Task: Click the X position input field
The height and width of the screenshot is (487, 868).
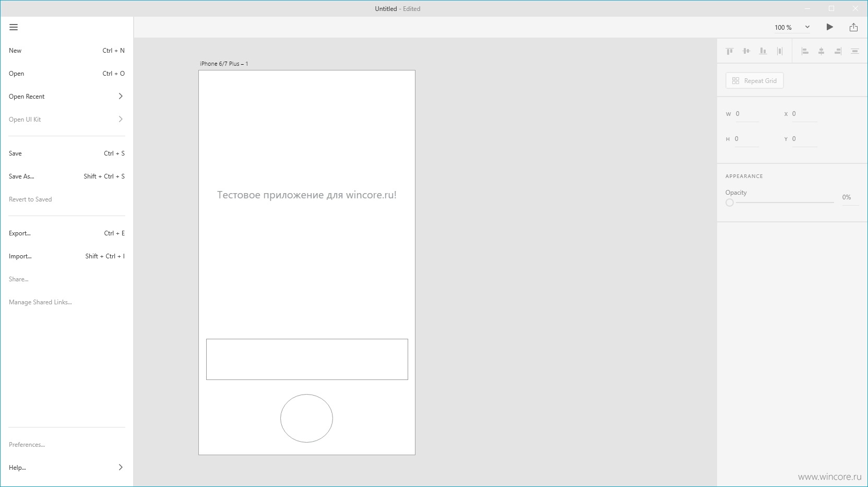Action: click(x=804, y=114)
